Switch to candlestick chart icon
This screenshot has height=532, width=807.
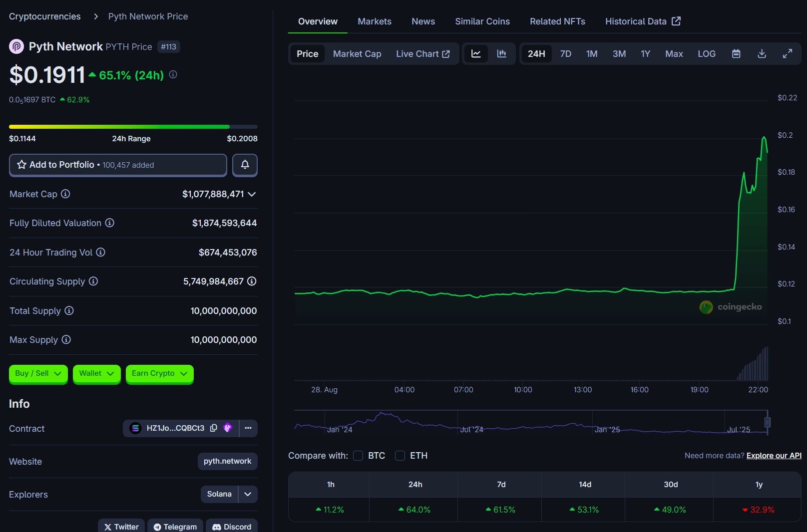[502, 54]
